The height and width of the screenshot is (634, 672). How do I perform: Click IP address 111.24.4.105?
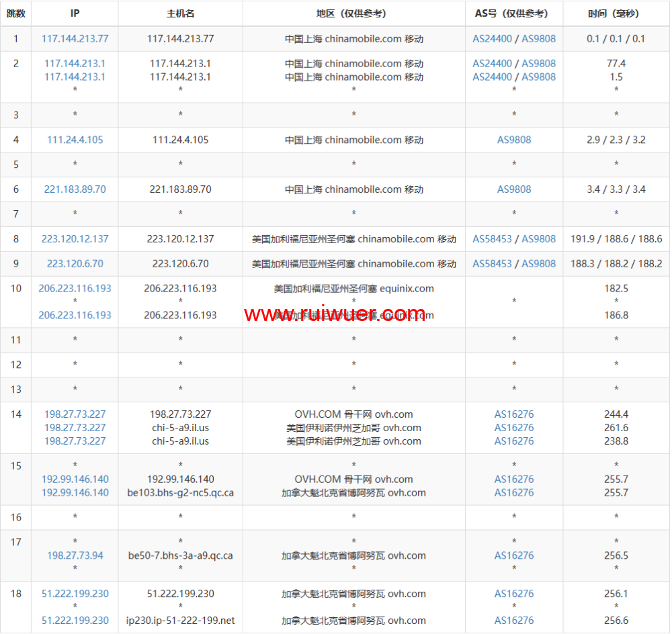click(75, 140)
